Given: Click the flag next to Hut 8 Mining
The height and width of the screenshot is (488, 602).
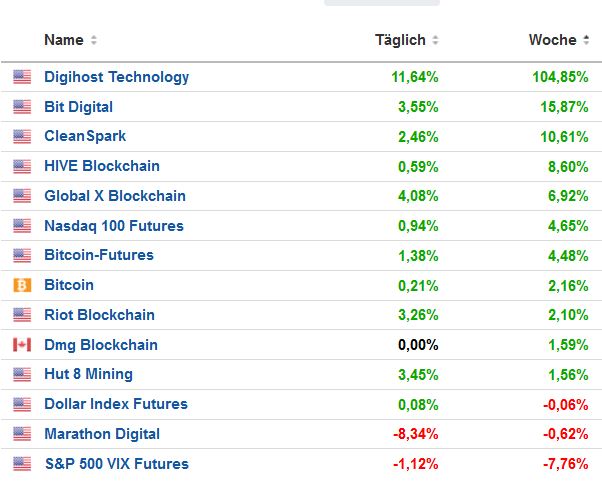Looking at the screenshot, I should click(22, 375).
